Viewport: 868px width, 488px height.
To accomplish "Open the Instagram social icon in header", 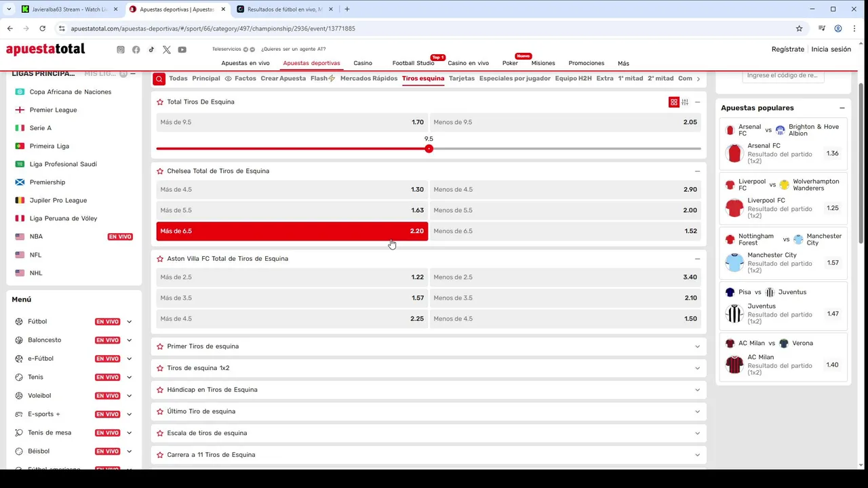I will click(121, 49).
